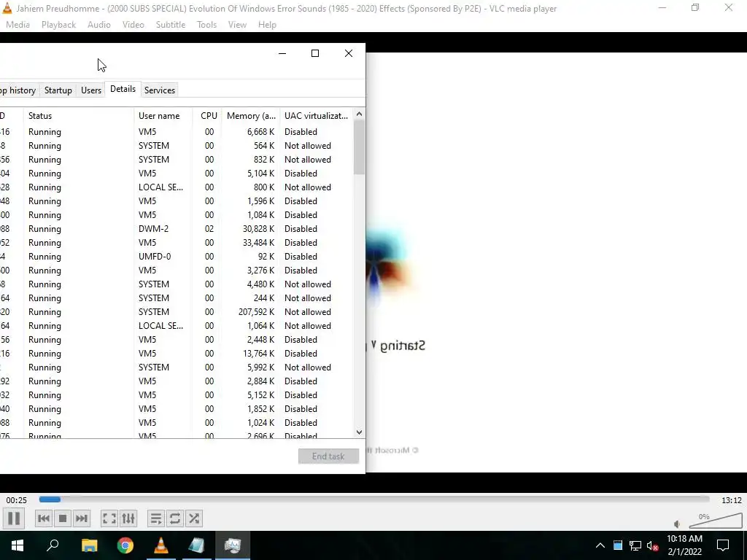
Task: Open the Tools menu
Action: [x=206, y=25]
